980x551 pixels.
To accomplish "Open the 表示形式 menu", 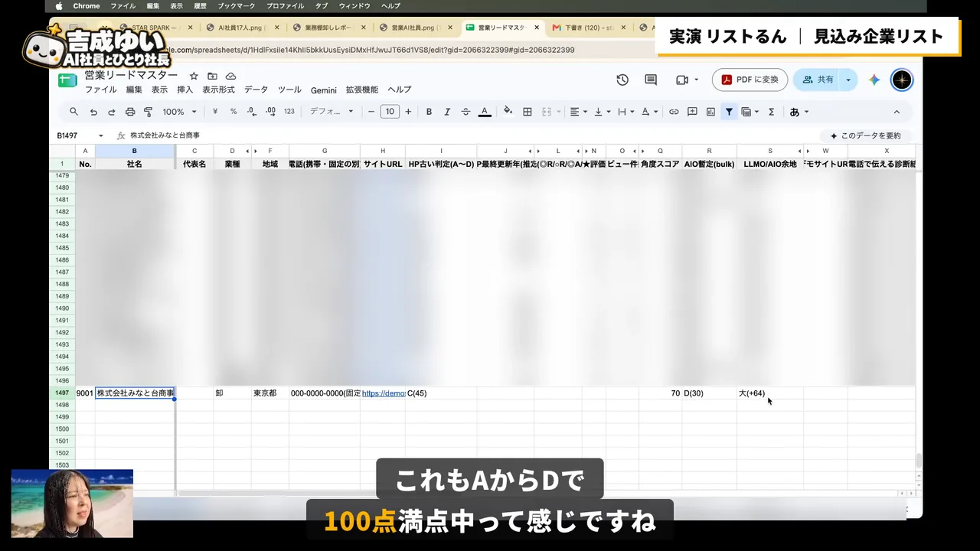I will [x=218, y=90].
